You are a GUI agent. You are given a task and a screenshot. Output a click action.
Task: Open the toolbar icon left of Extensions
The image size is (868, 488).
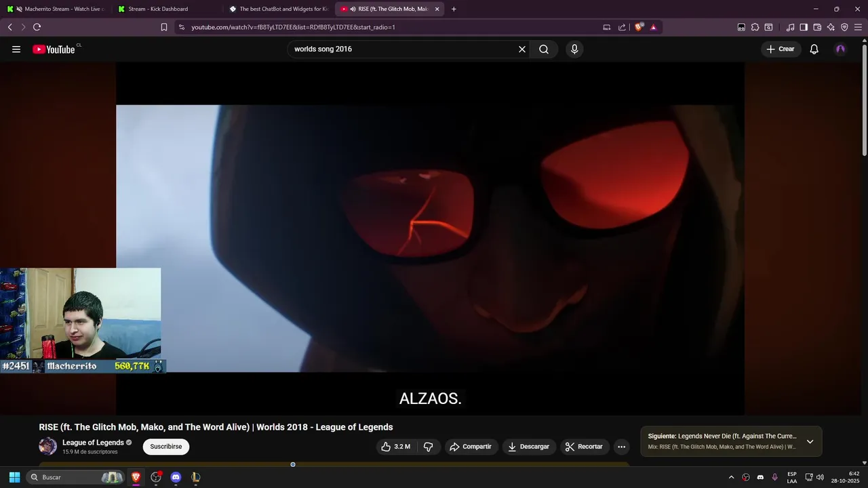[741, 27]
